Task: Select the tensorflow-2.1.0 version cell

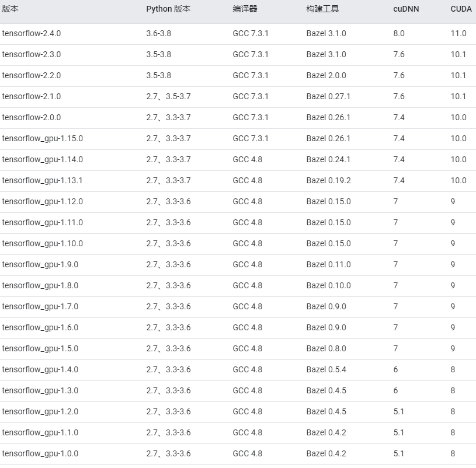Action: (32, 96)
